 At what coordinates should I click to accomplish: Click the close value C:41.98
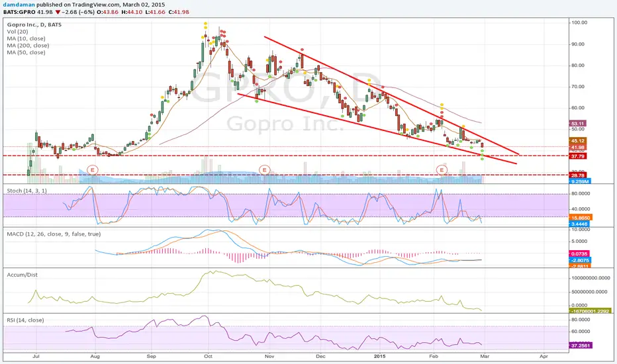point(178,12)
